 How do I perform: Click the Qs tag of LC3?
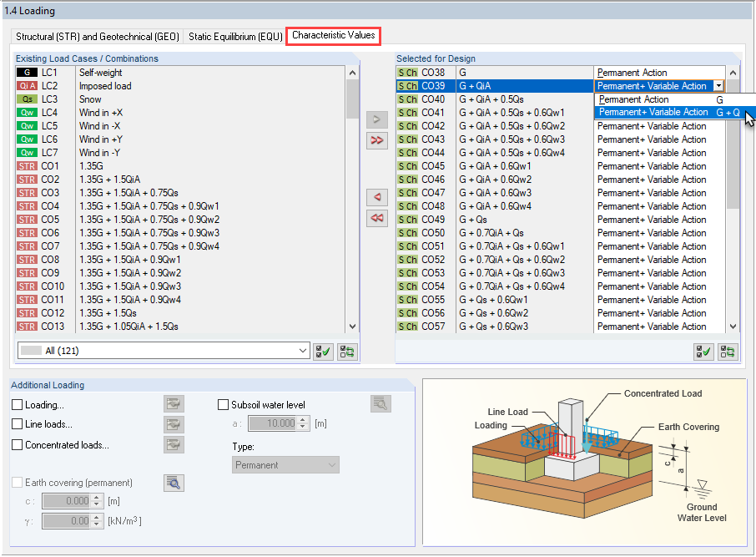point(27,99)
